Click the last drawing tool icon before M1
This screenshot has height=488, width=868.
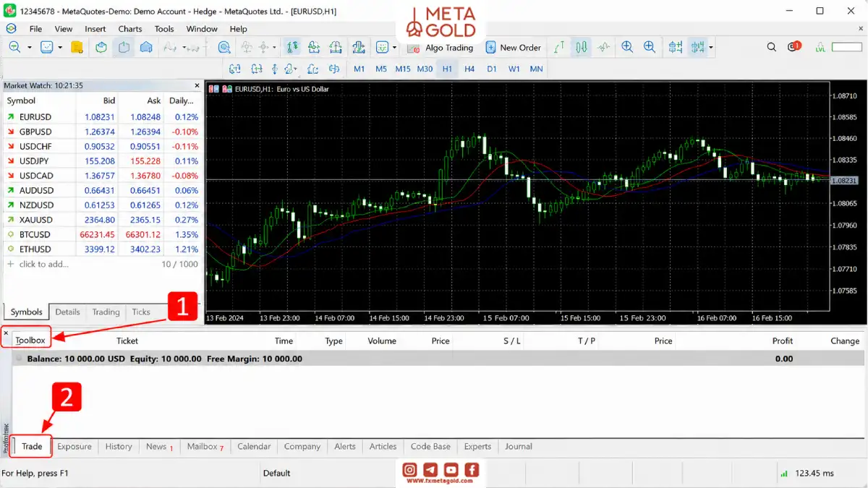[x=334, y=69]
